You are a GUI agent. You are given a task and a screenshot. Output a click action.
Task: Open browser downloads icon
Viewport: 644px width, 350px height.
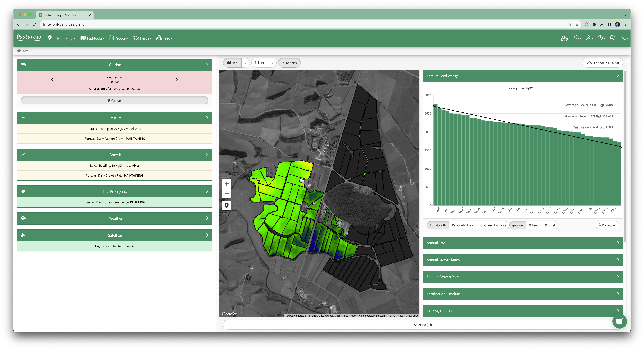pyautogui.click(x=602, y=24)
